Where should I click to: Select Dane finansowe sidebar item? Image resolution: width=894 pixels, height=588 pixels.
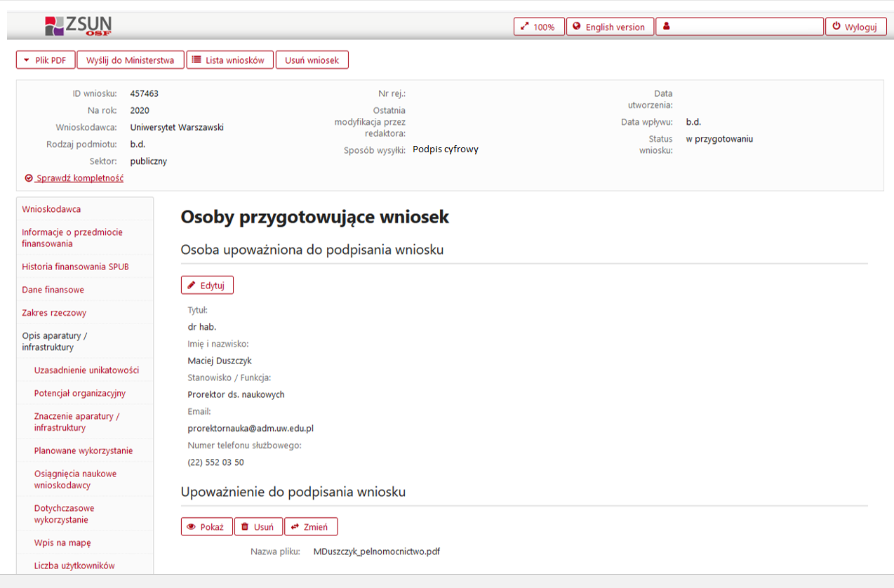53,290
